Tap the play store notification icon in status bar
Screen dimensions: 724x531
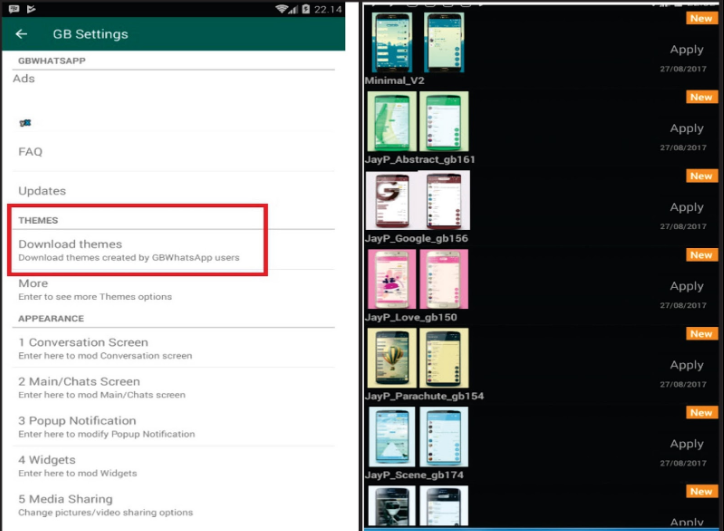pyautogui.click(x=31, y=9)
